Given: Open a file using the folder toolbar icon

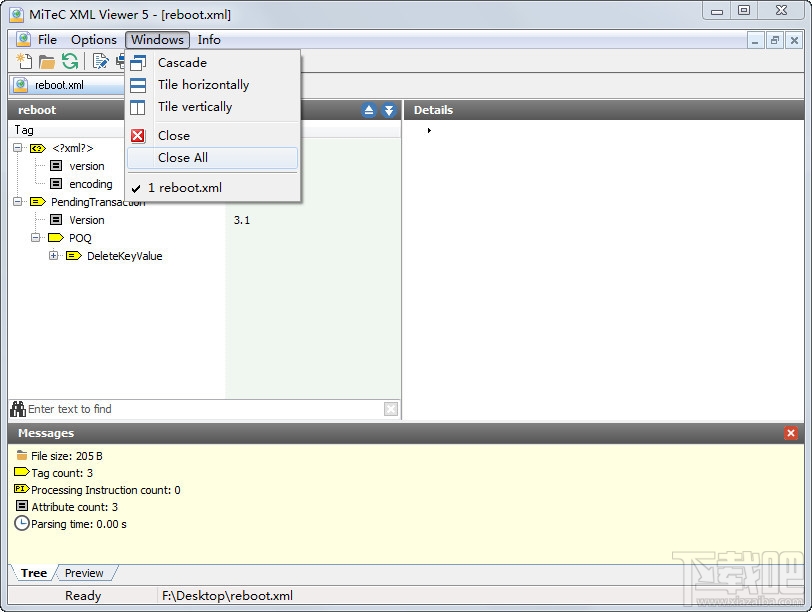Looking at the screenshot, I should (x=46, y=61).
